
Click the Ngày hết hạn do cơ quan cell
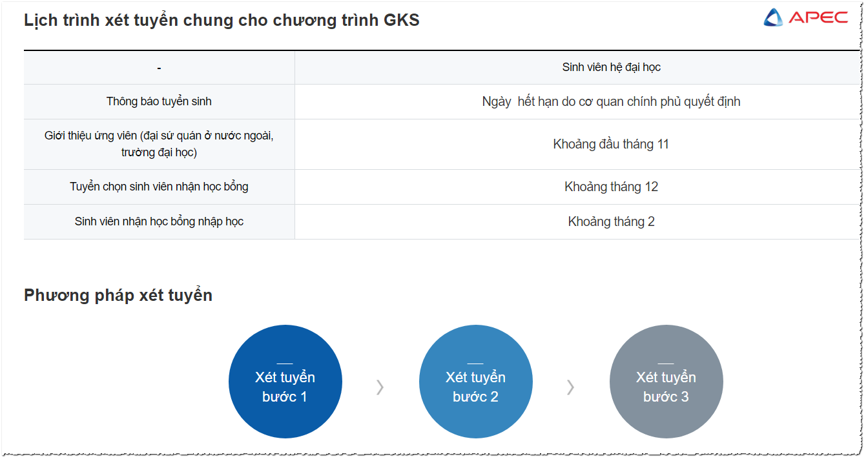tap(611, 101)
